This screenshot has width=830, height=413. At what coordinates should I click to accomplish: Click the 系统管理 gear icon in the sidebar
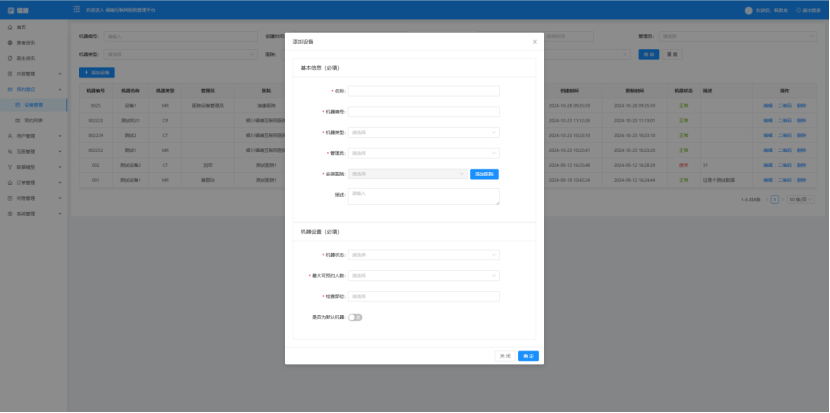coord(10,213)
